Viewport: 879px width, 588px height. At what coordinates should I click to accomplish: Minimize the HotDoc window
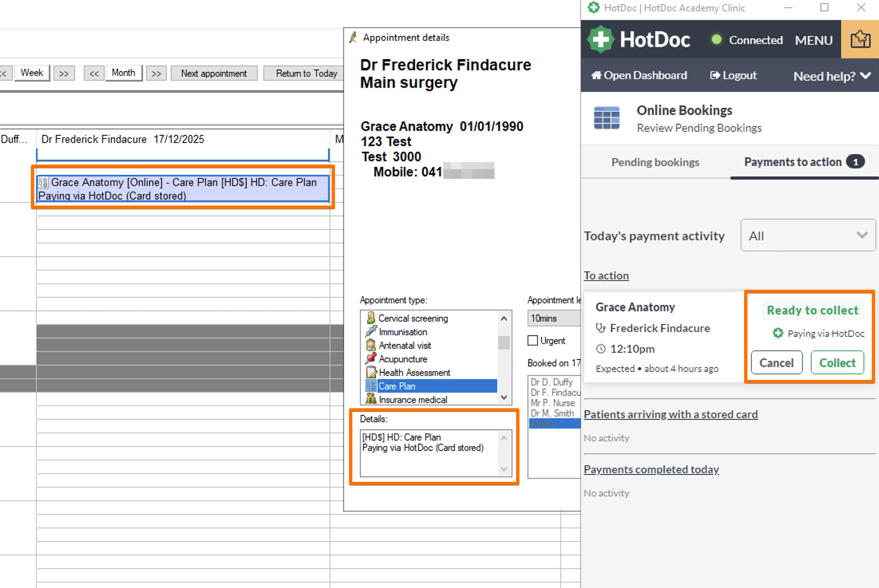[x=788, y=8]
